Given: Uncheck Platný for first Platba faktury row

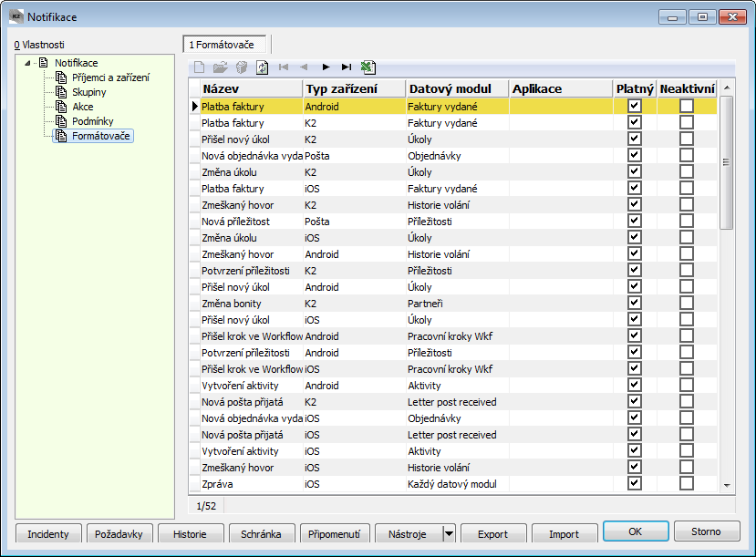Looking at the screenshot, I should [x=635, y=106].
